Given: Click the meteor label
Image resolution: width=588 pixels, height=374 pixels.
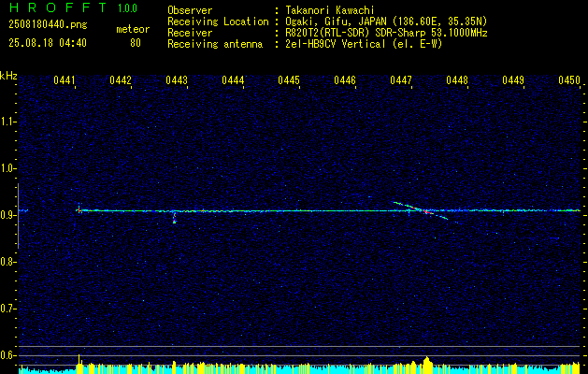Looking at the screenshot, I should click(x=133, y=29).
